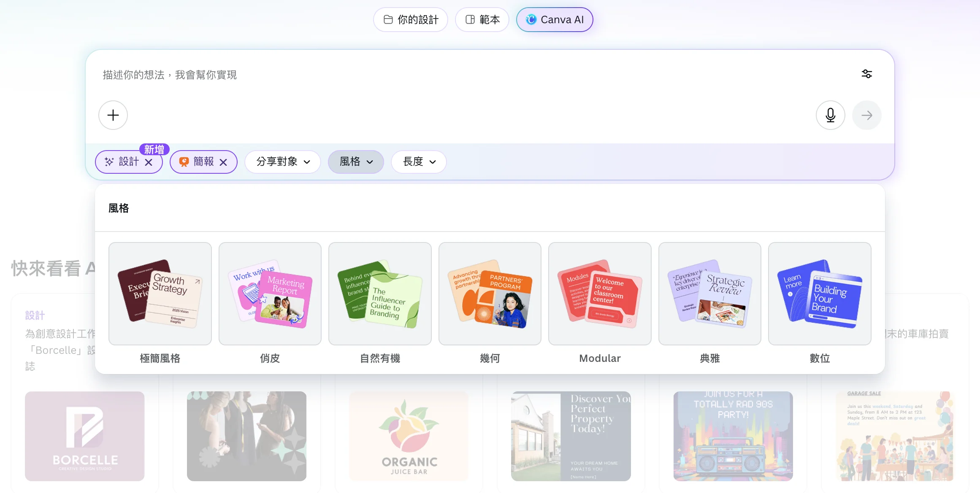Click the microphone voice input icon

830,115
